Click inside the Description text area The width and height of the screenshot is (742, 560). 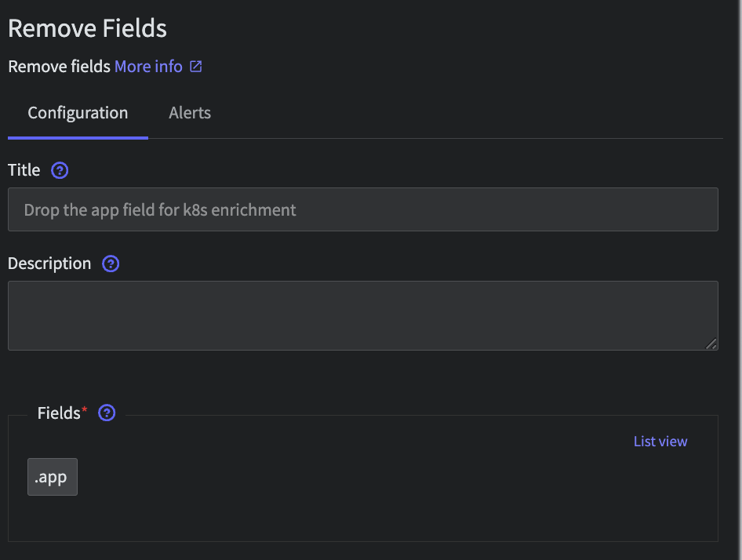click(363, 316)
